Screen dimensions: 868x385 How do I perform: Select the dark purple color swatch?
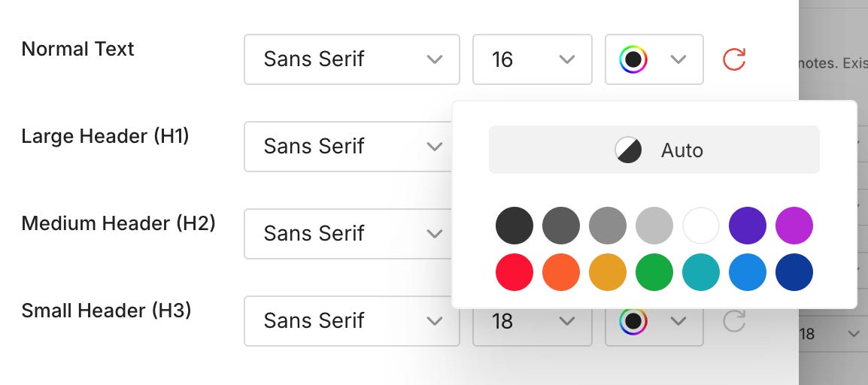tap(748, 226)
